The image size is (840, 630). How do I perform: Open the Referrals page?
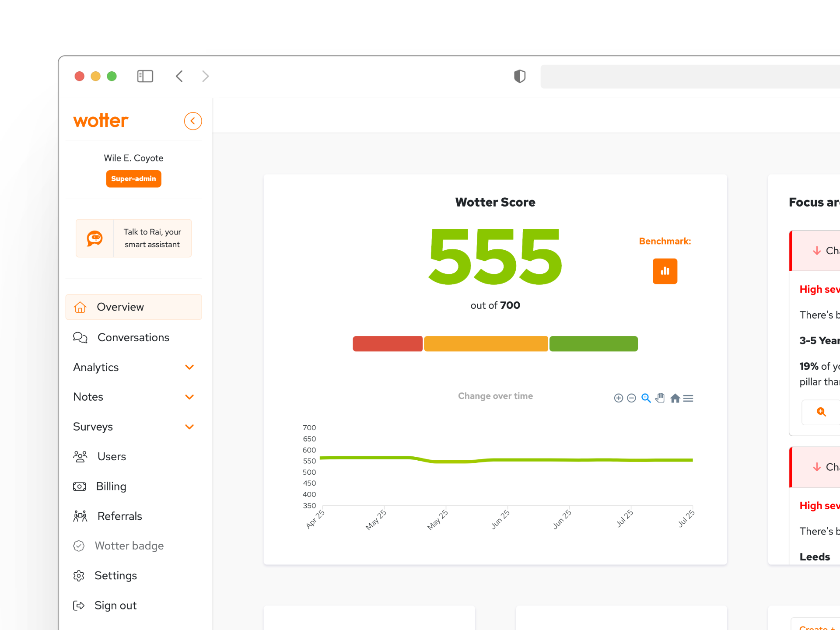coord(120,516)
